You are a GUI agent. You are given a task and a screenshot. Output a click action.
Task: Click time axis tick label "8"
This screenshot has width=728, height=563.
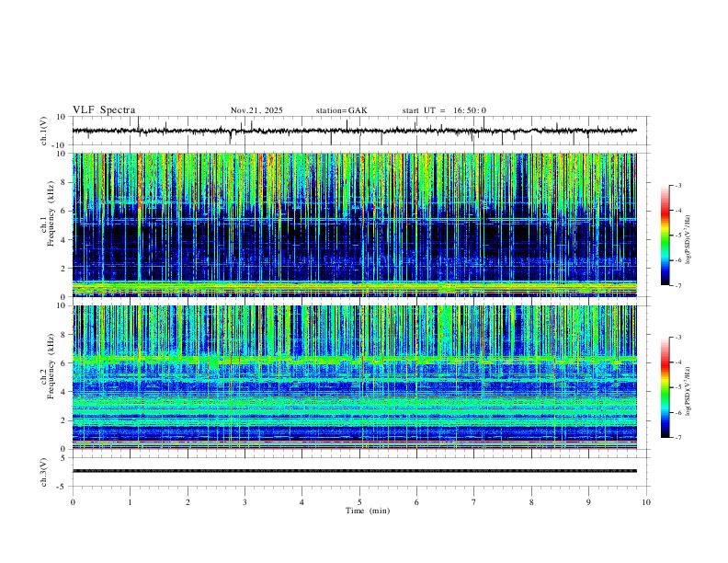pyautogui.click(x=531, y=502)
